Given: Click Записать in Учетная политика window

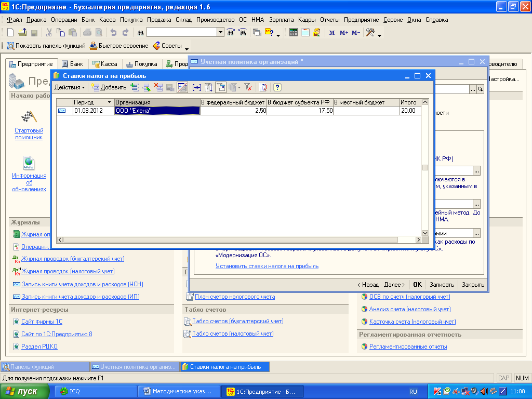Looking at the screenshot, I should 442,285.
